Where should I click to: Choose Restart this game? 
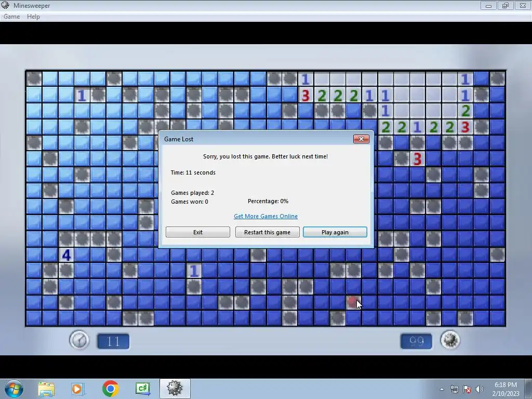[268, 232]
